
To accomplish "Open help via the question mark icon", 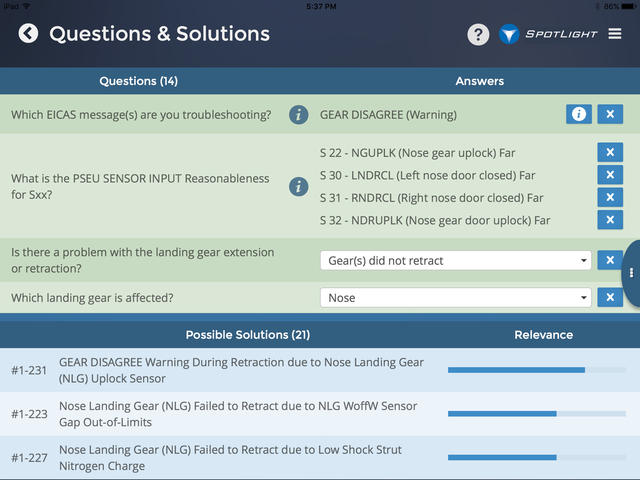I will tap(478, 34).
